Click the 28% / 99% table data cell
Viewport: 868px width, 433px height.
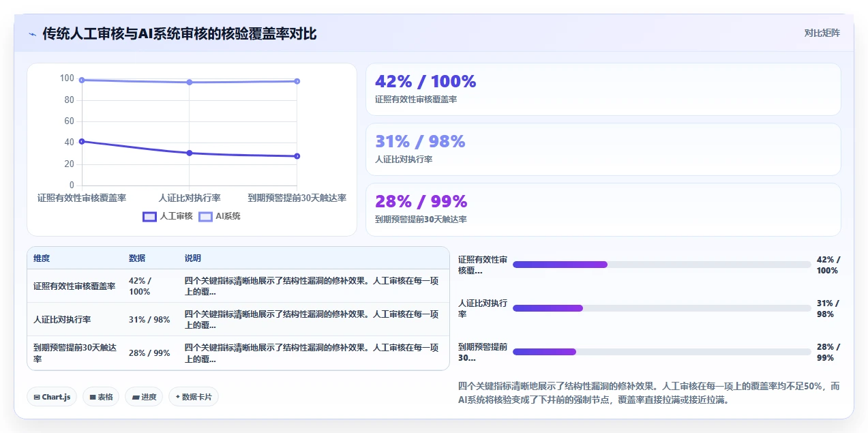click(149, 353)
